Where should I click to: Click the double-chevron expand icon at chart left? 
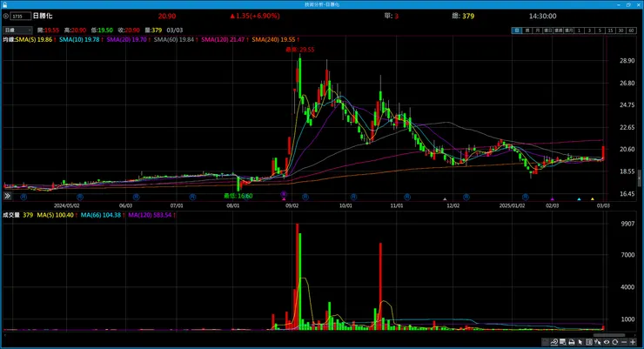(7, 196)
